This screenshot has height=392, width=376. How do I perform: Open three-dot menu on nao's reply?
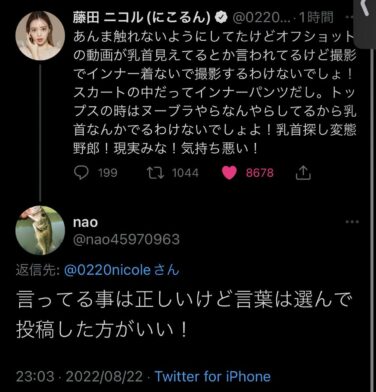(352, 222)
